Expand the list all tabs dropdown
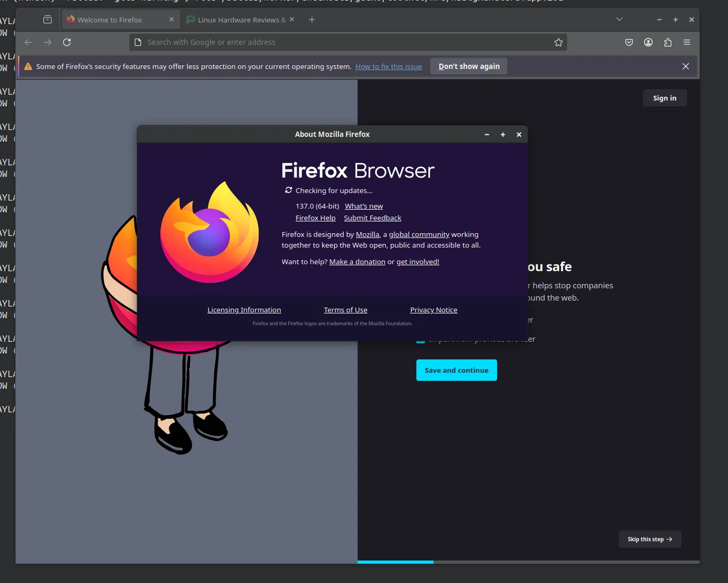This screenshot has width=728, height=583. (619, 19)
